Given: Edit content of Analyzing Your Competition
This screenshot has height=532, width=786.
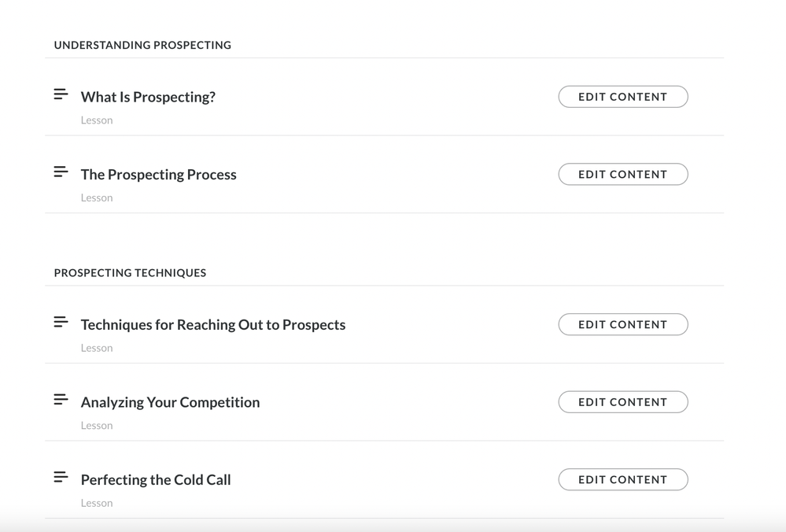Looking at the screenshot, I should point(622,402).
